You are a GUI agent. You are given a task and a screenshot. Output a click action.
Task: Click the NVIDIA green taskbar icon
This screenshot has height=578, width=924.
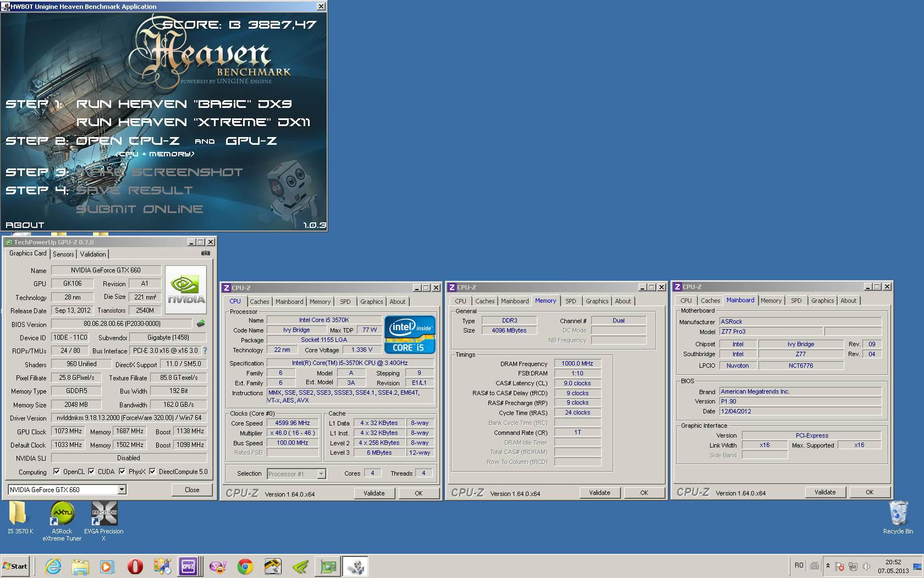pos(300,566)
